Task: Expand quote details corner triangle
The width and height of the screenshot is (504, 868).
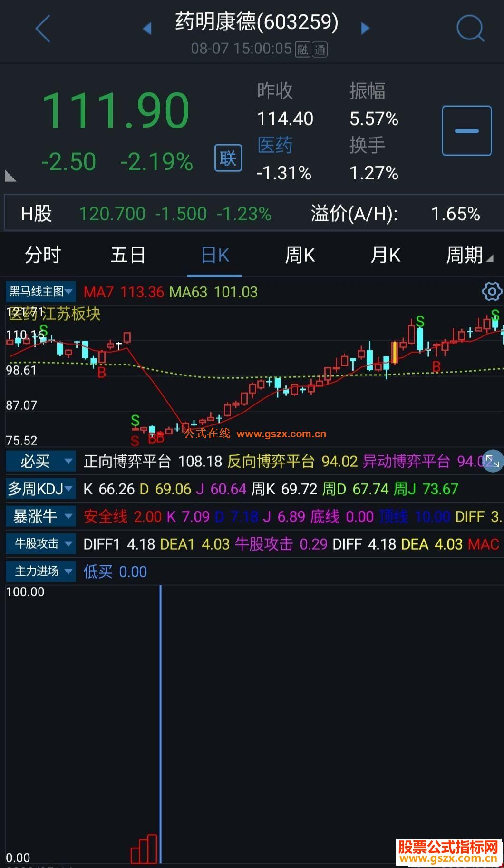Action: tap(10, 177)
